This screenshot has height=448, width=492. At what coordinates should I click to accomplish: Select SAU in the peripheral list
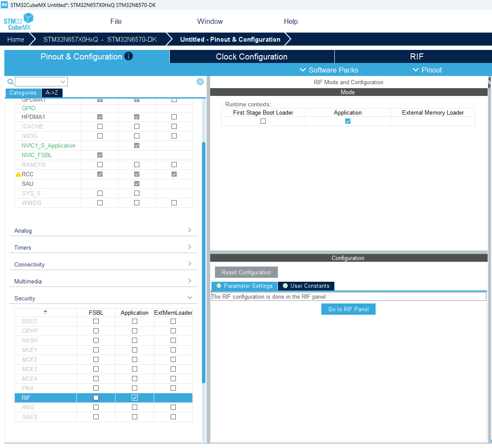pos(27,184)
